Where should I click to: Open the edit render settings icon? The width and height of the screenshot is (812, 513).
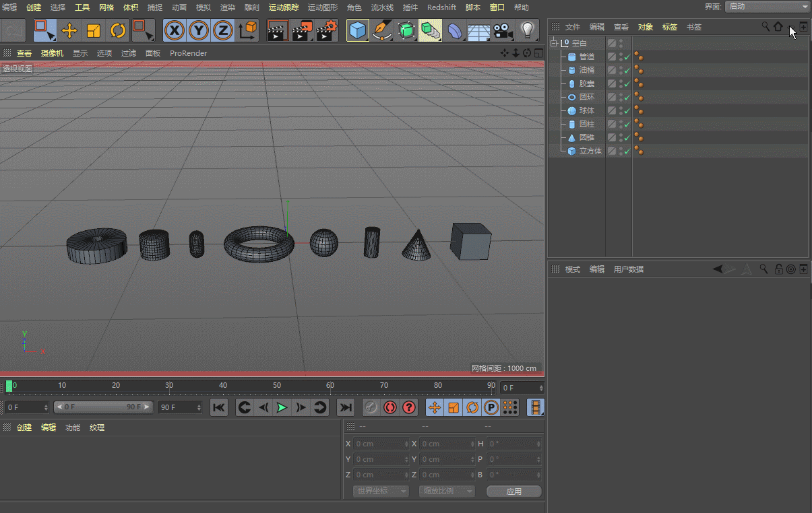(x=327, y=30)
